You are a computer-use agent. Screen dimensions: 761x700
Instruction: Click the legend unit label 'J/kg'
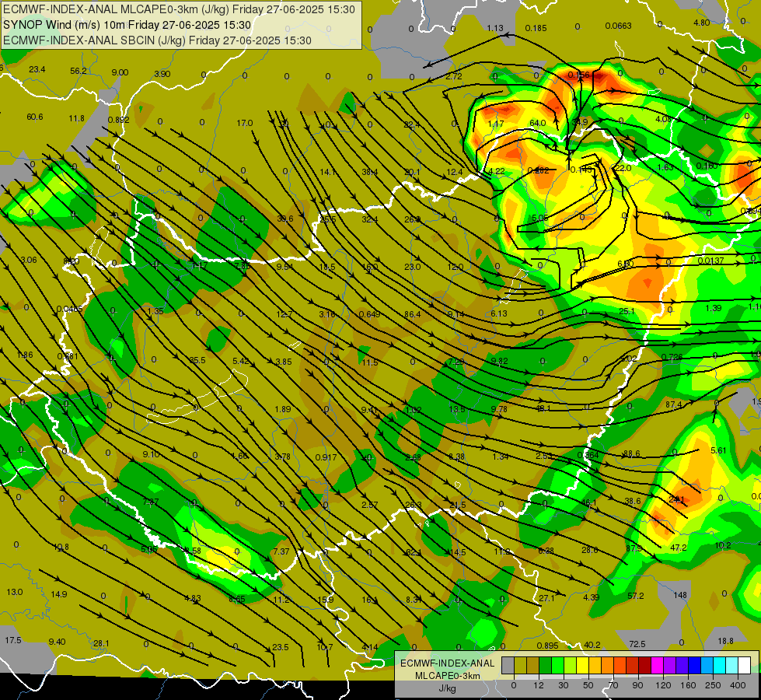click(447, 688)
